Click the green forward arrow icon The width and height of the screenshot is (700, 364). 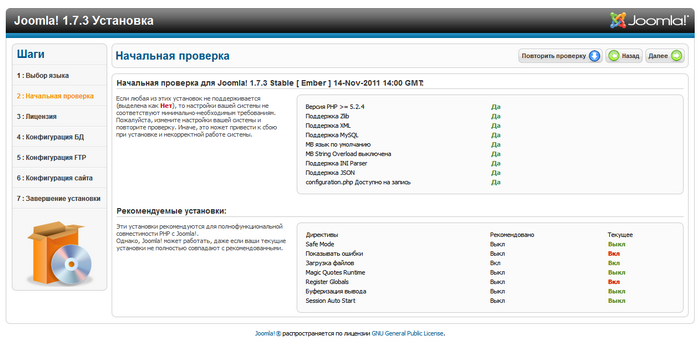(x=676, y=56)
